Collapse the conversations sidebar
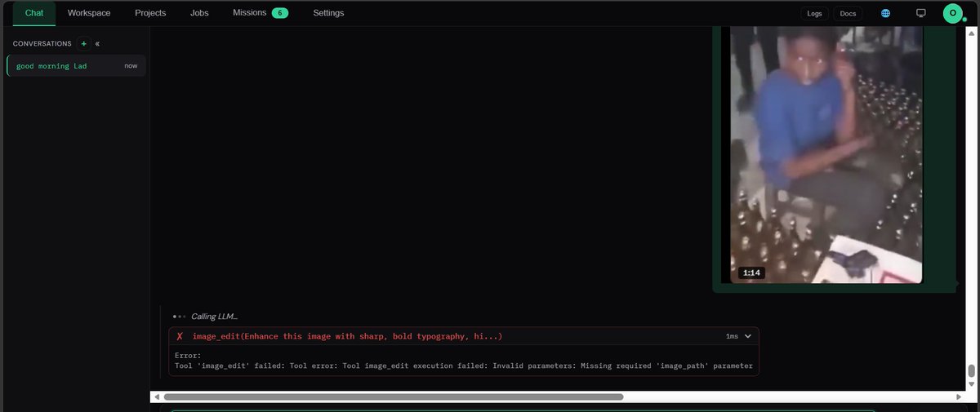Screen dimensions: 980x412 (97, 43)
